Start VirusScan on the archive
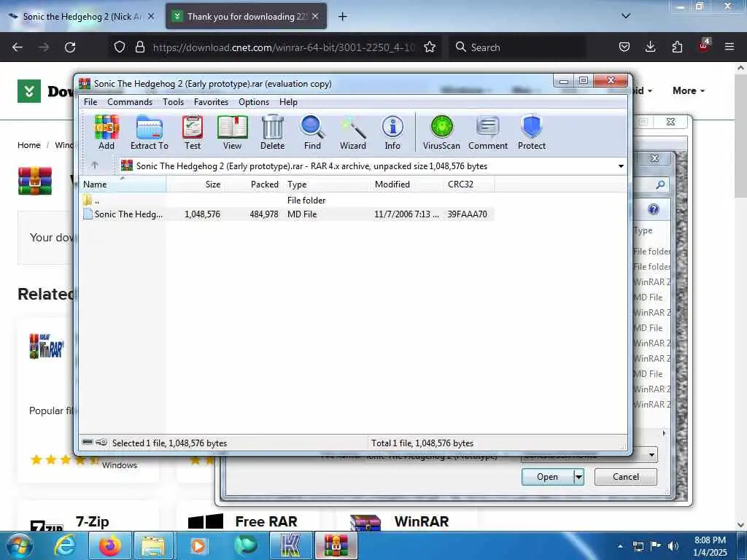 pos(441,133)
